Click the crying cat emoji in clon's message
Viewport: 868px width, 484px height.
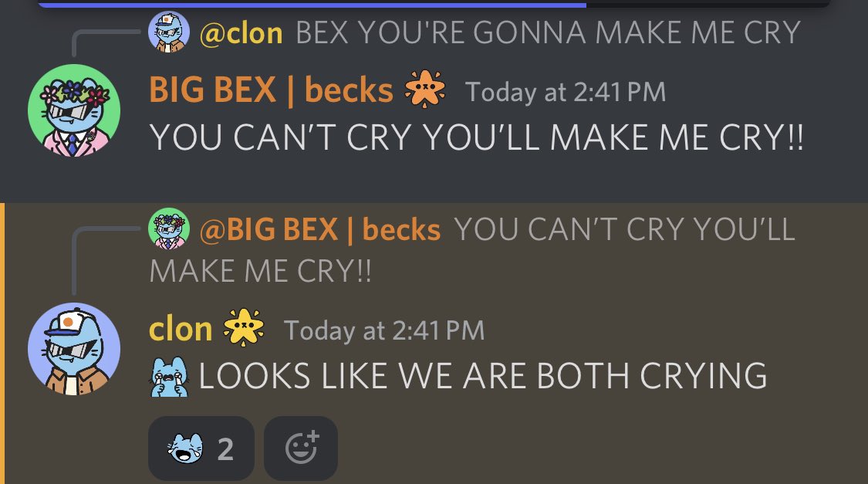pyautogui.click(x=170, y=377)
